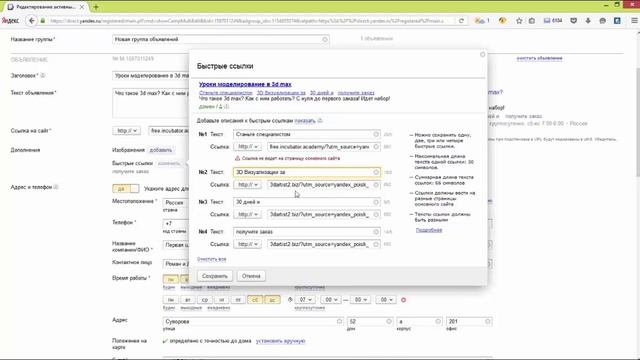Clear the №3 Ссылка field using its clear icon
The height and width of the screenshot is (360, 640).
[x=376, y=214]
